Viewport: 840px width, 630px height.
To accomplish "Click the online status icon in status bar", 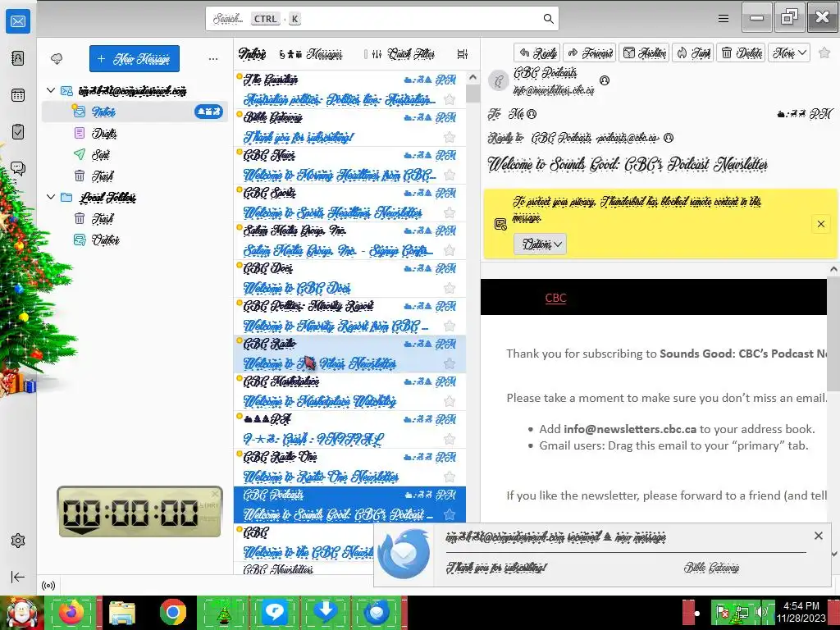I will point(48,586).
